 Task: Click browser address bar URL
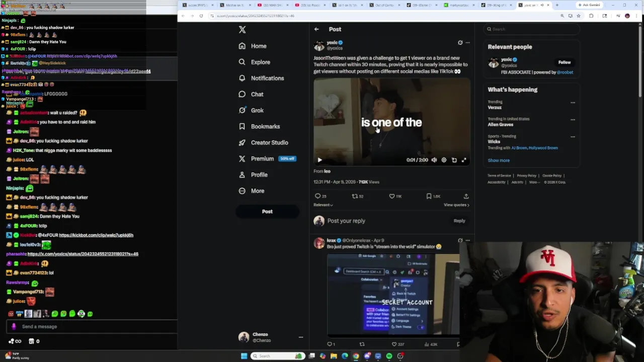[256, 16]
